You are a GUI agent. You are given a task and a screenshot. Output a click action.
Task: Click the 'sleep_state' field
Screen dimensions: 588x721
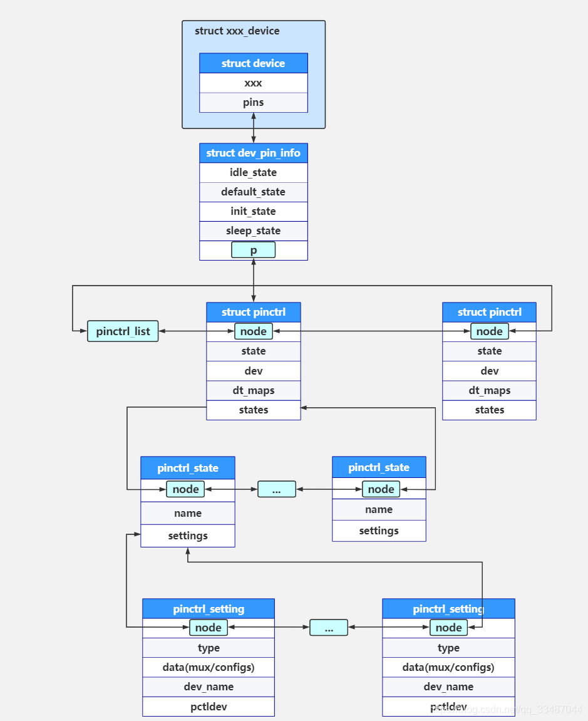254,231
